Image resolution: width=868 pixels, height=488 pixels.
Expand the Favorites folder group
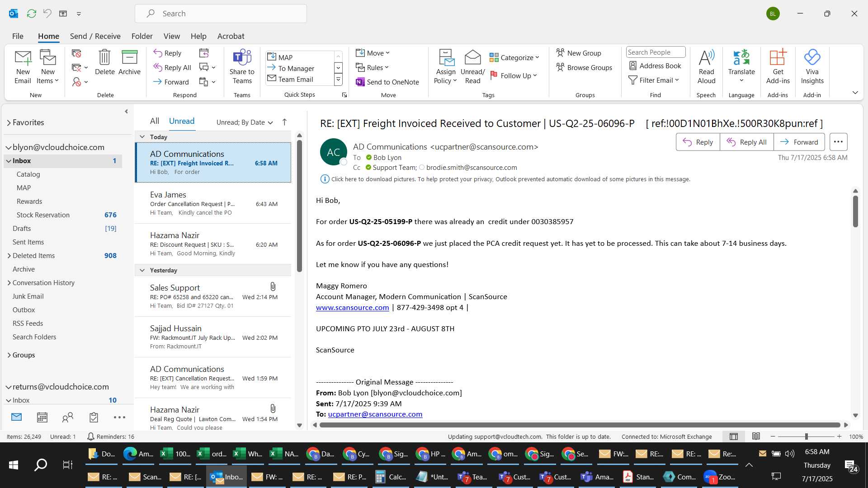click(x=9, y=122)
